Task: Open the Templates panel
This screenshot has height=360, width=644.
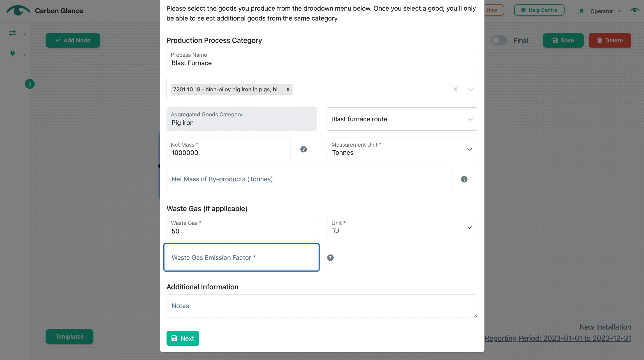Action: pyautogui.click(x=69, y=337)
